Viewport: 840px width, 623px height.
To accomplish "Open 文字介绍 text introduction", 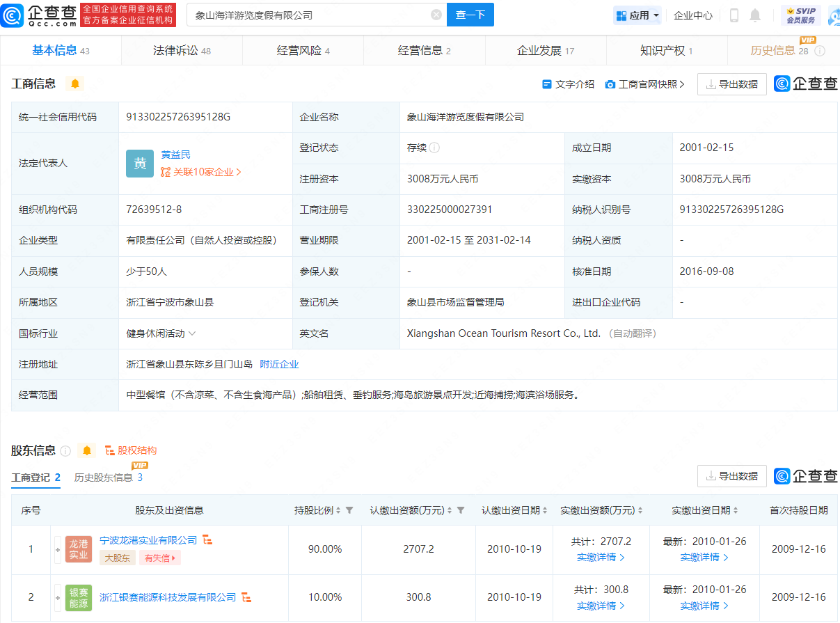I will [568, 84].
